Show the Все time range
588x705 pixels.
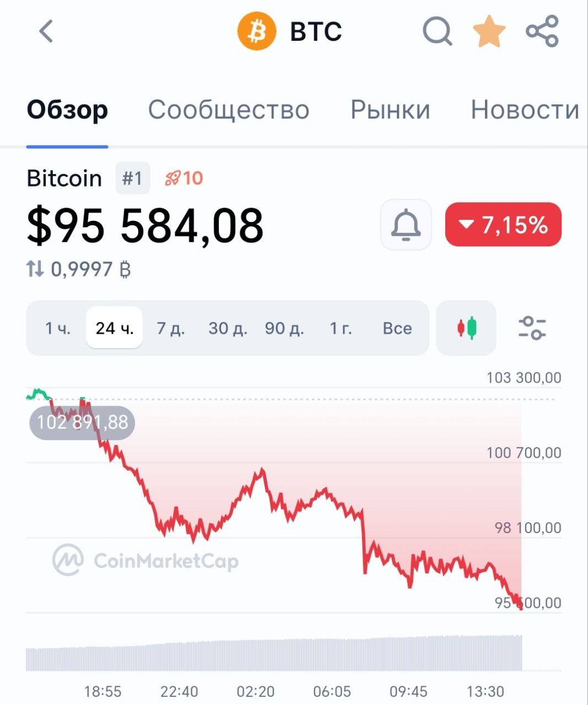pos(397,328)
